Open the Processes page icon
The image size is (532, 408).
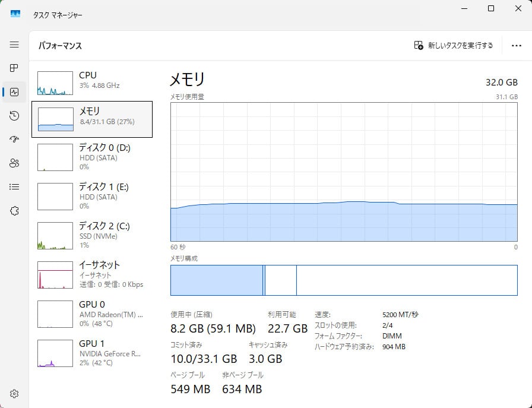(14, 68)
